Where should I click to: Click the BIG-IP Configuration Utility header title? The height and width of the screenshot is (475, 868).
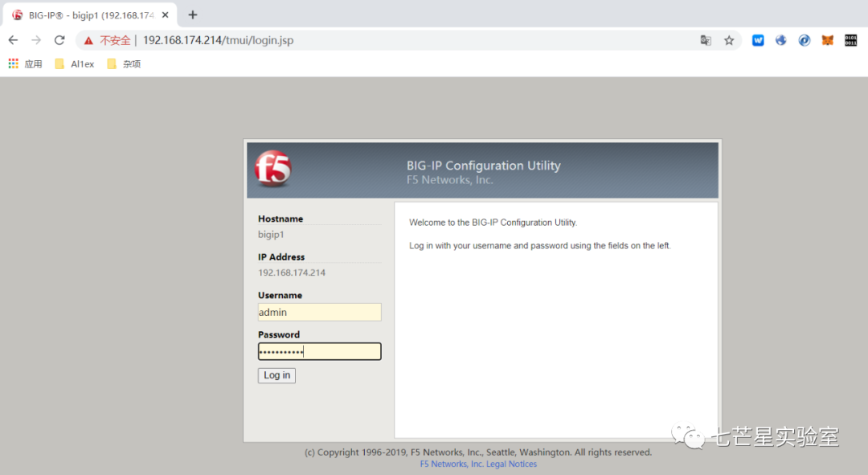(483, 166)
